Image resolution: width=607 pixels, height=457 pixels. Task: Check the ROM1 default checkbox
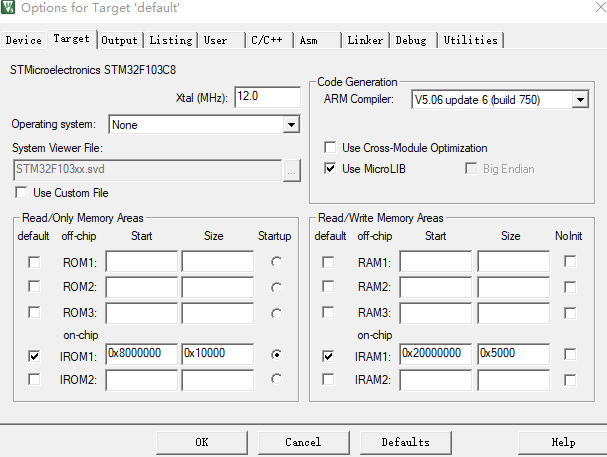point(34,262)
